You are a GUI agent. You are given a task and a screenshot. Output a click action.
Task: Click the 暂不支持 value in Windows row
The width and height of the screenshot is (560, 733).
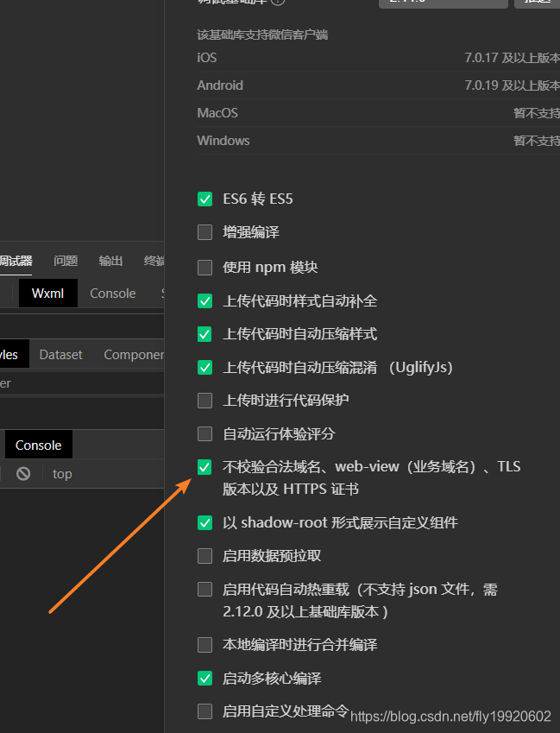[x=537, y=141]
